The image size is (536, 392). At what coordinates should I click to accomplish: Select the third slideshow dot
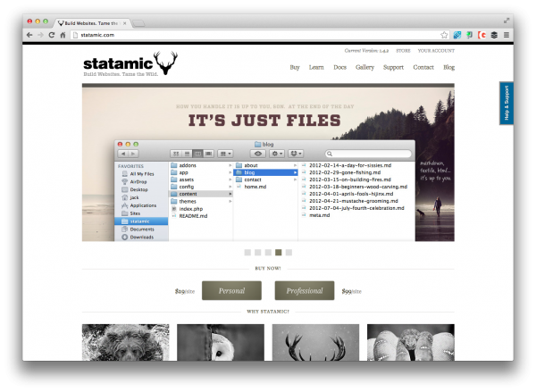(x=268, y=252)
